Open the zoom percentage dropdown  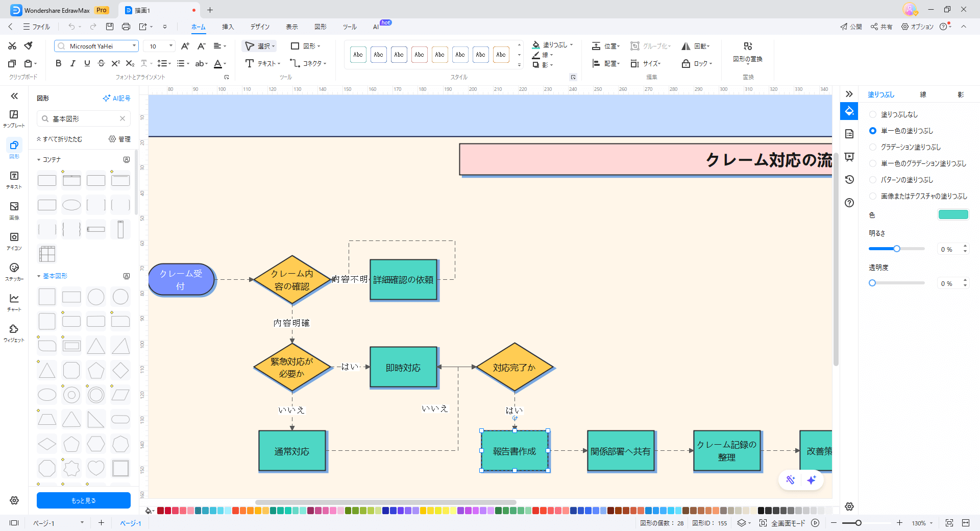coord(932,523)
